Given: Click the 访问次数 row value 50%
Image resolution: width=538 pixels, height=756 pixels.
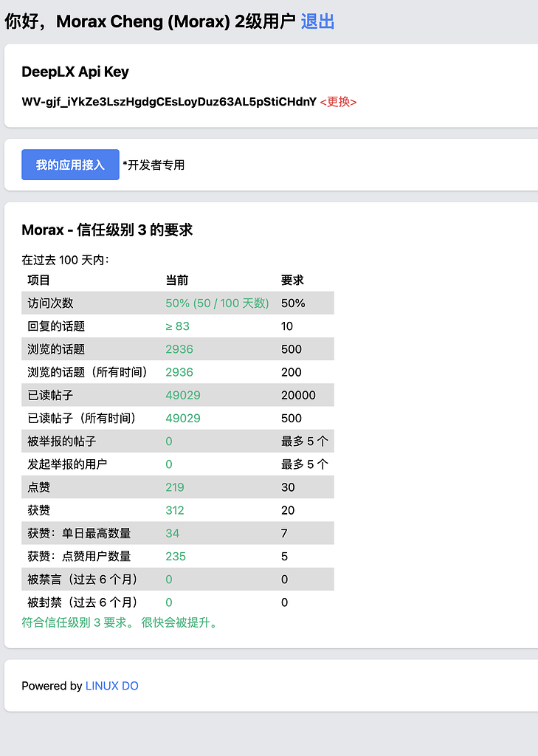Looking at the screenshot, I should [x=217, y=303].
